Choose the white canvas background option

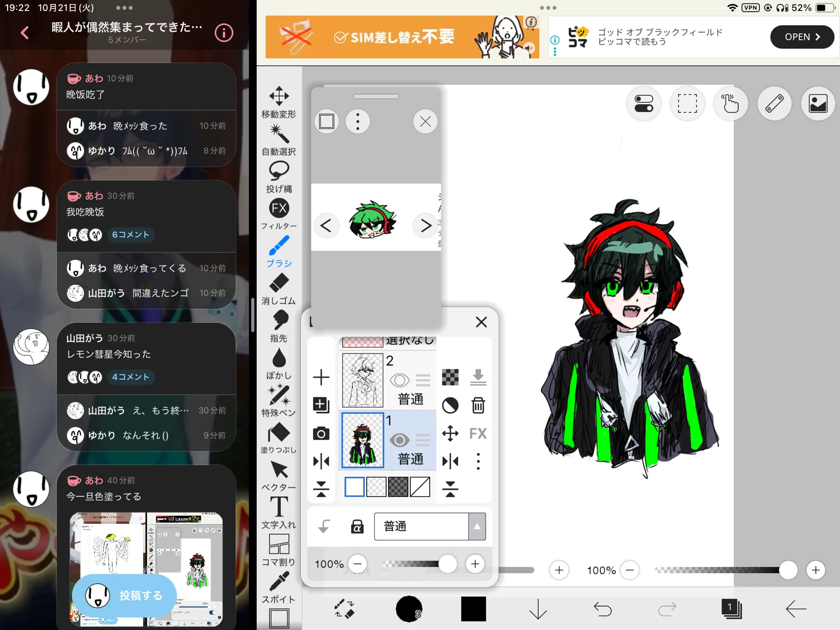(354, 487)
